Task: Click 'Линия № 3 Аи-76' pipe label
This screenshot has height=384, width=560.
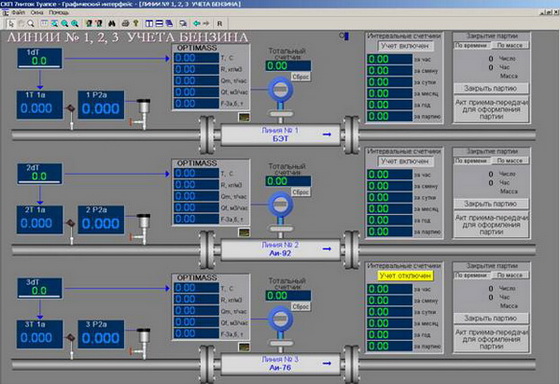Action: (x=281, y=364)
